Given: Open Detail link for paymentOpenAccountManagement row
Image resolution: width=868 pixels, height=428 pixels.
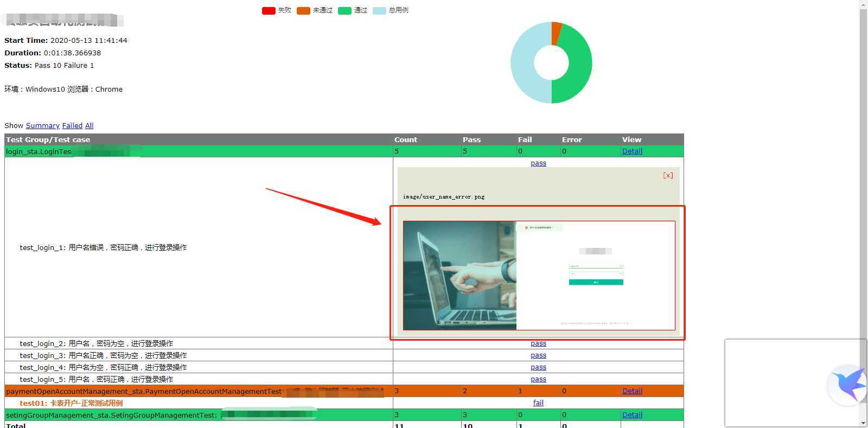Looking at the screenshot, I should click(632, 391).
